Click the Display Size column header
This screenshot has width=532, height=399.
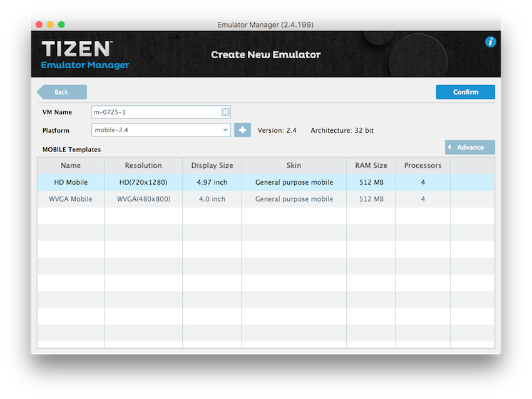tap(212, 165)
